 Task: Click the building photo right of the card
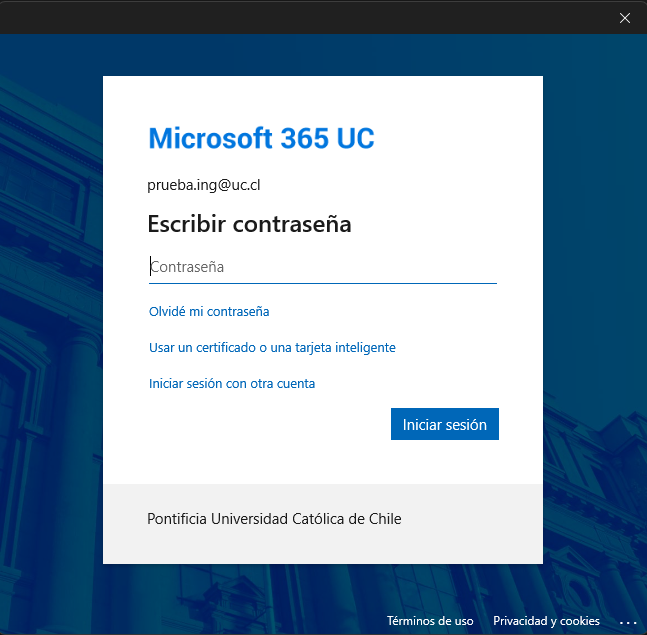(x=595, y=300)
